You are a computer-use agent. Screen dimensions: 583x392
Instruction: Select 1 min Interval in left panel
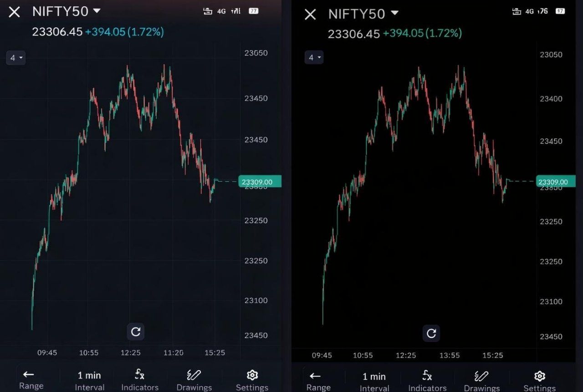point(89,380)
